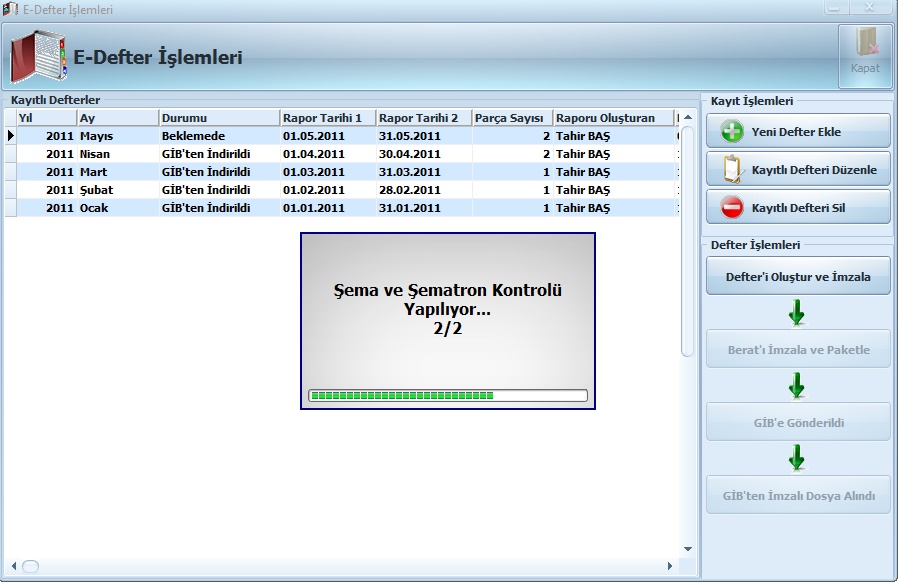Viewport: 899px width, 586px height.
Task: Click the row indicator arrow beside Mayıs row
Action: [10, 136]
